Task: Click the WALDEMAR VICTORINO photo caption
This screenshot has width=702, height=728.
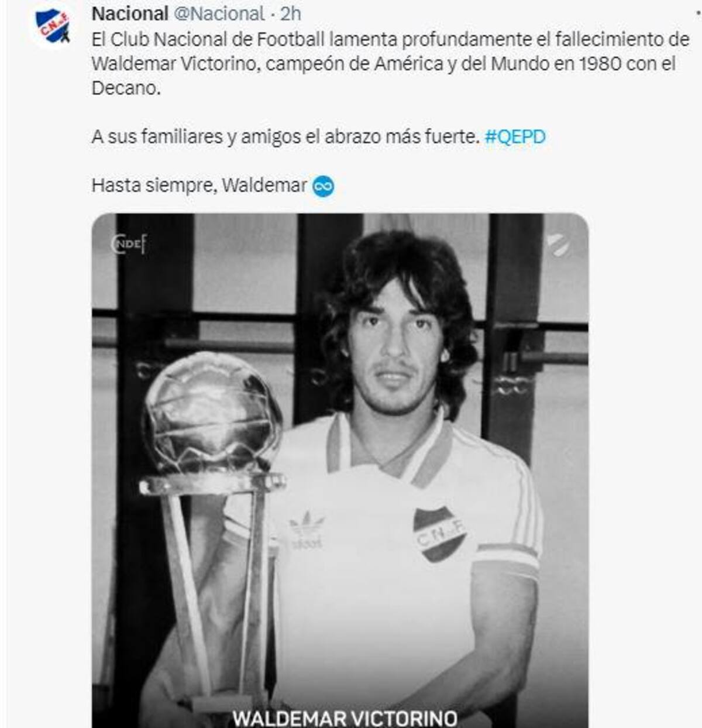Action: point(345,717)
